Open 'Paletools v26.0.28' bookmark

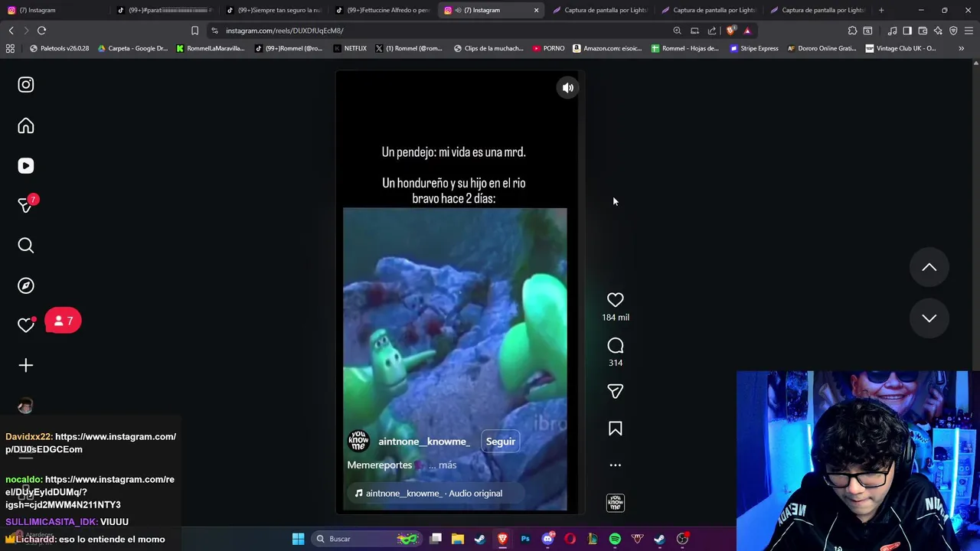pos(59,48)
